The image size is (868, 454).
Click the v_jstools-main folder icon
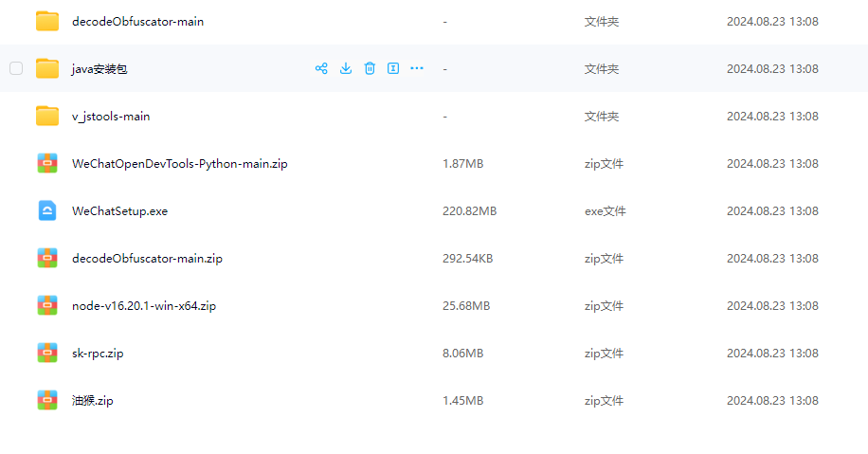point(47,116)
